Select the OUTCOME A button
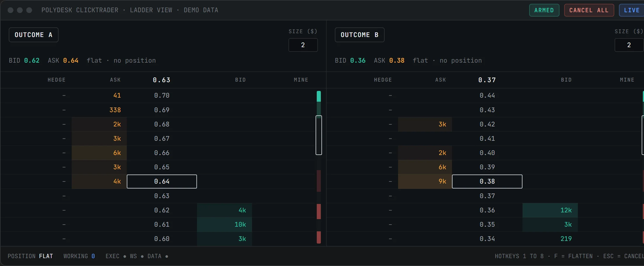644x266 pixels. (34, 35)
